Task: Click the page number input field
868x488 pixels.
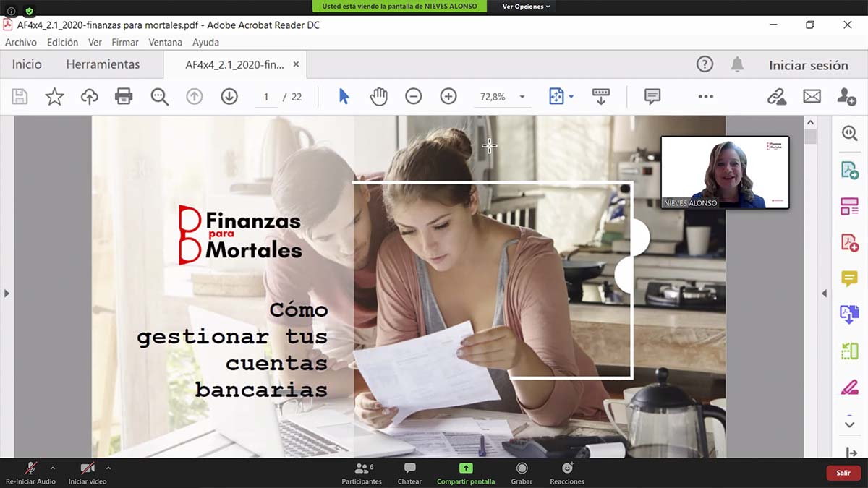Action: coord(266,97)
